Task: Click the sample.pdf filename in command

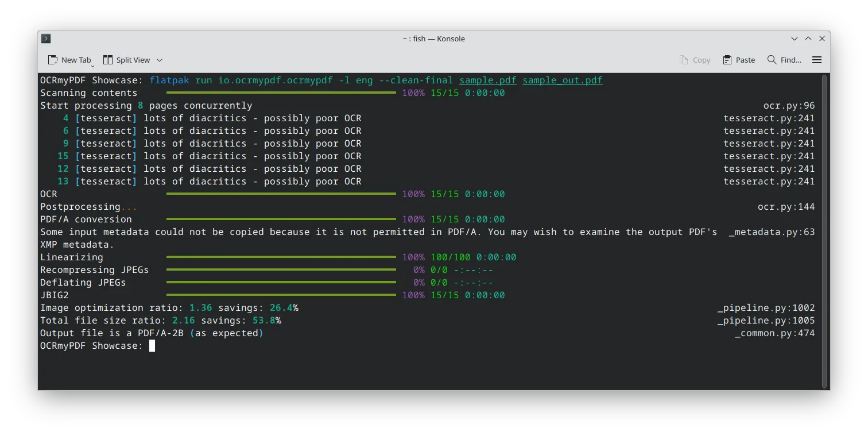Action: pos(488,80)
